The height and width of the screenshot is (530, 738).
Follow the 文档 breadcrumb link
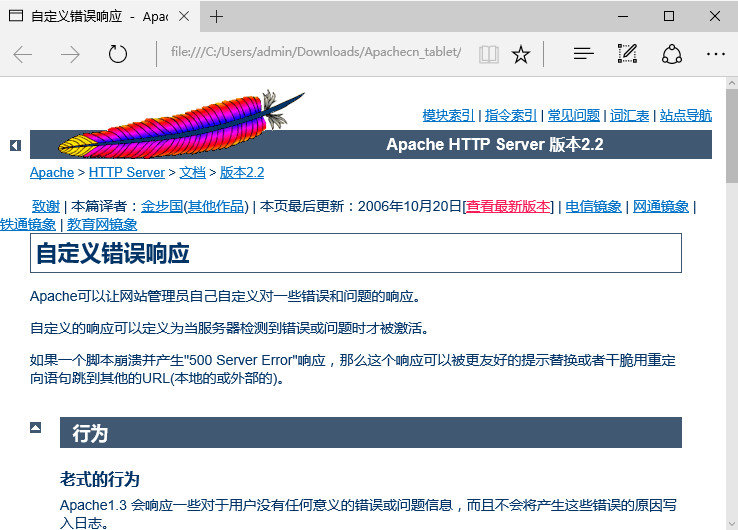[193, 173]
